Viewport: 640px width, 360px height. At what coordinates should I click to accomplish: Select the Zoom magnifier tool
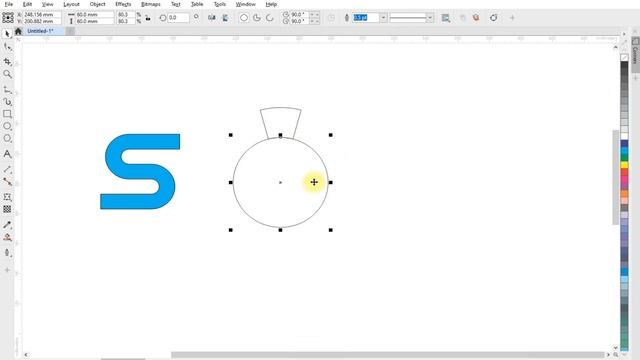[x=7, y=74]
